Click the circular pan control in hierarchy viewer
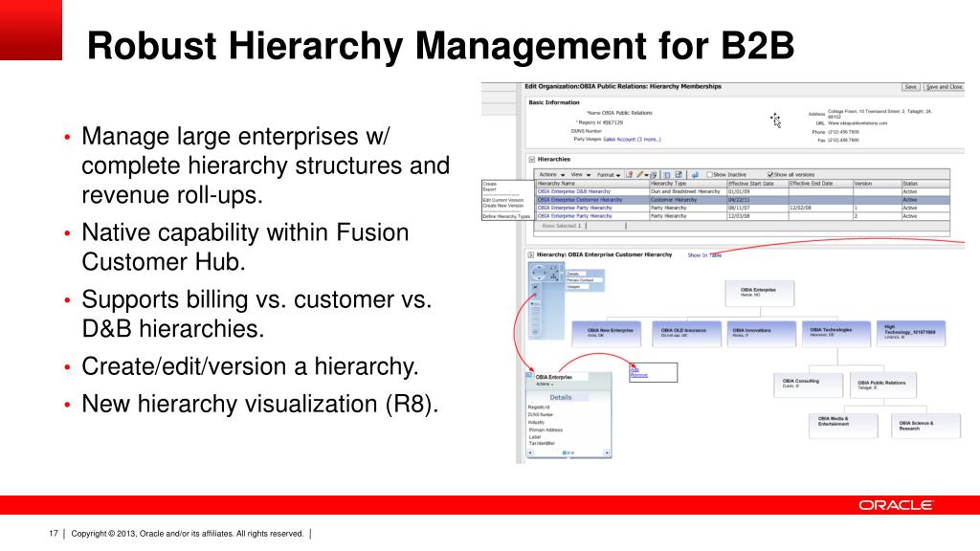 click(539, 273)
